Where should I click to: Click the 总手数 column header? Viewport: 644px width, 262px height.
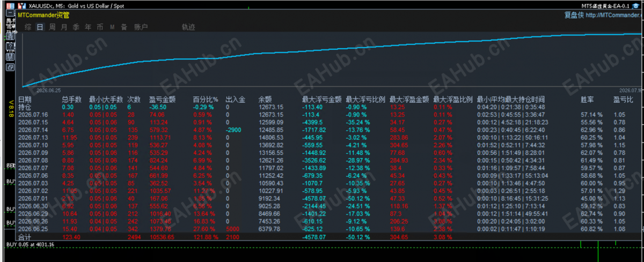tap(71, 100)
